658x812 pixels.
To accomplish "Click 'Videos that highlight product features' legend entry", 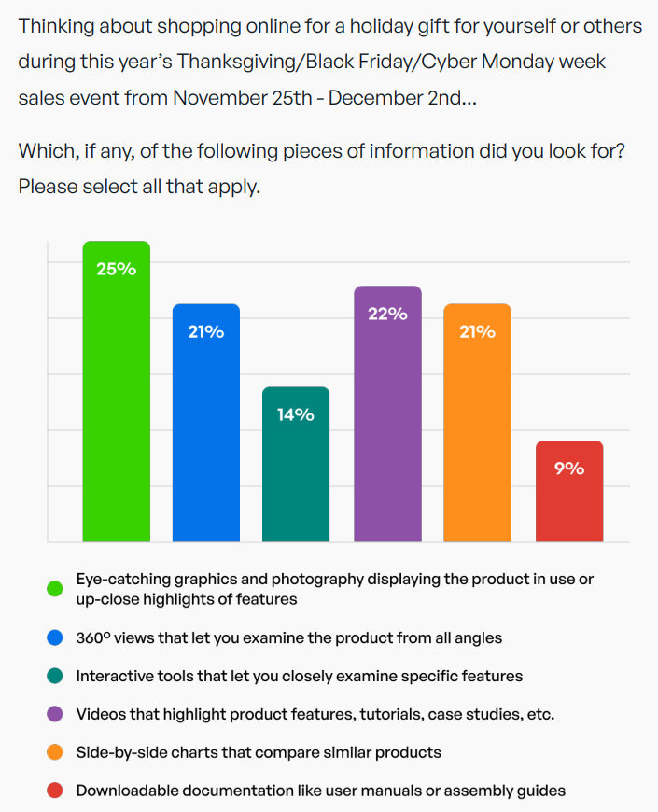I will pos(315,714).
